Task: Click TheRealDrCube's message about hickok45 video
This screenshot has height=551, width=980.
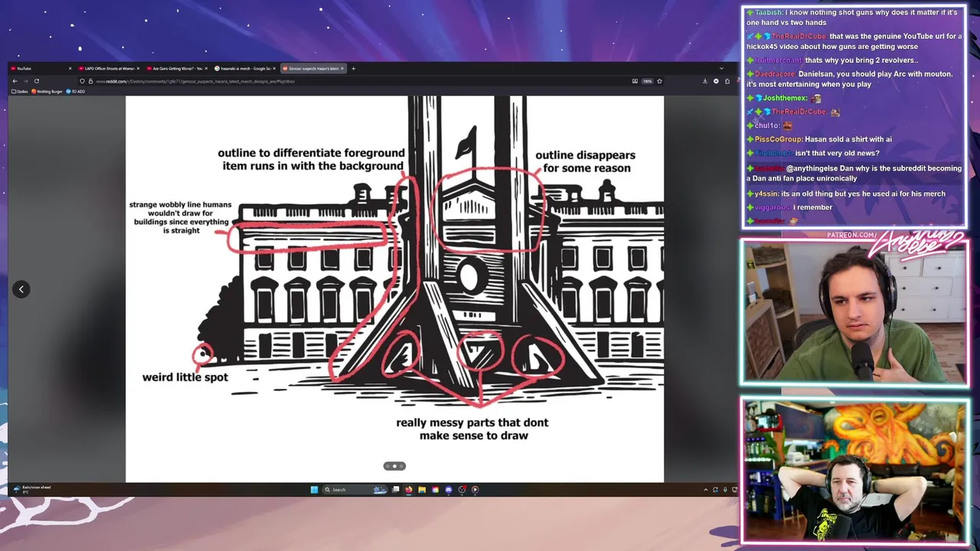Action: click(x=854, y=41)
